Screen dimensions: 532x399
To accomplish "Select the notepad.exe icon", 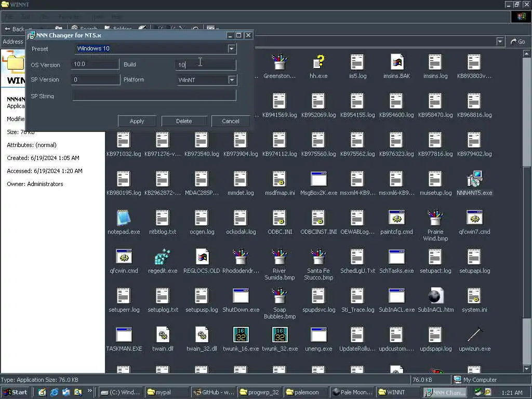I will click(x=124, y=218).
